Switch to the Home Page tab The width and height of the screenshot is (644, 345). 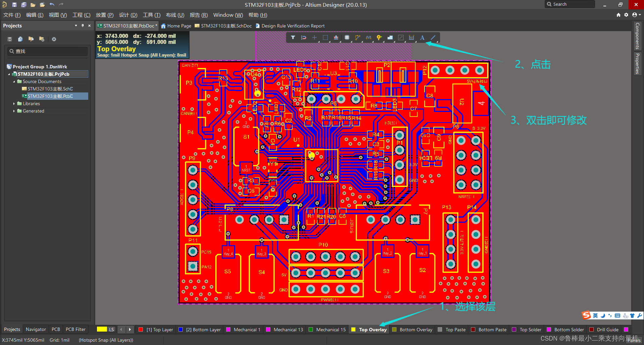click(x=176, y=26)
